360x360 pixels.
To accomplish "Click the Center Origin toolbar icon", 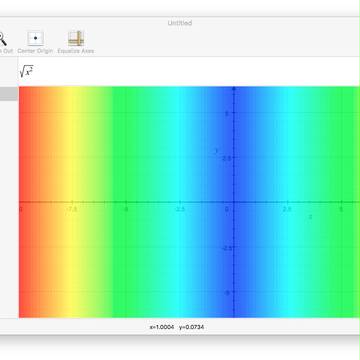I will (35, 39).
